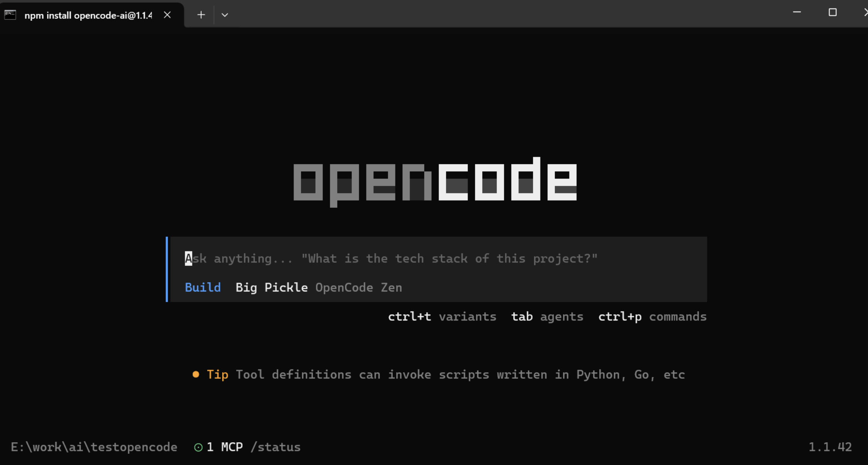Click the tab agents hint
Image resolution: width=868 pixels, height=465 pixels.
[x=547, y=317]
